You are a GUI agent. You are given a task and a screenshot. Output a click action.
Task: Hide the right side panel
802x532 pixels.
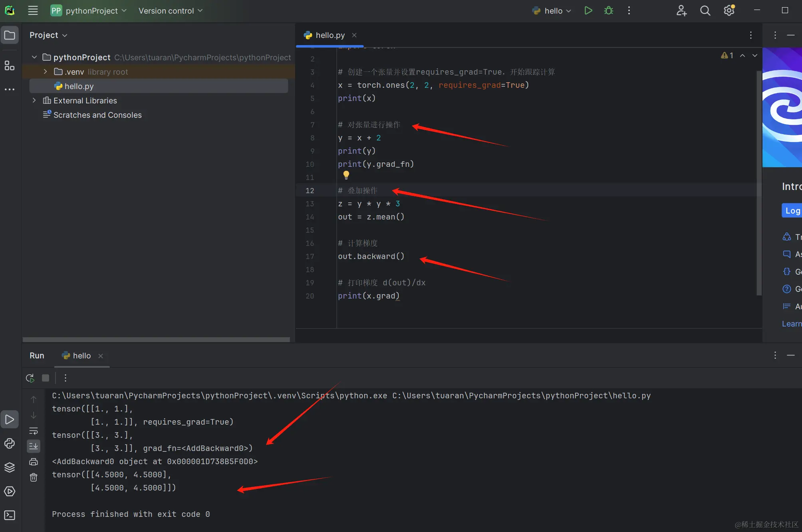[790, 35]
